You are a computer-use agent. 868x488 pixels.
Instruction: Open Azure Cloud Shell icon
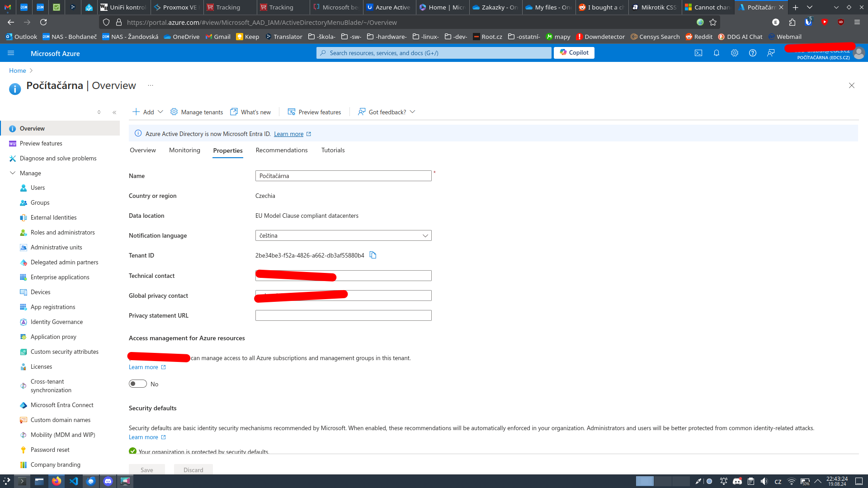(698, 53)
